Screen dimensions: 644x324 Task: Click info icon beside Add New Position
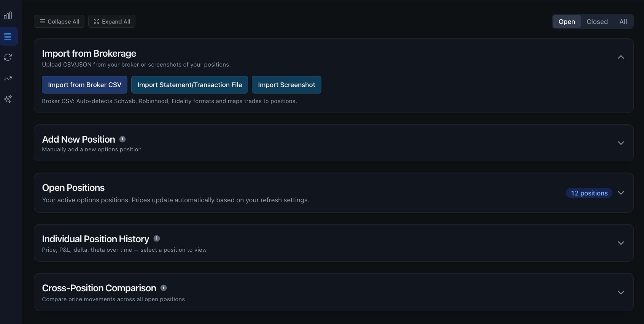[122, 139]
